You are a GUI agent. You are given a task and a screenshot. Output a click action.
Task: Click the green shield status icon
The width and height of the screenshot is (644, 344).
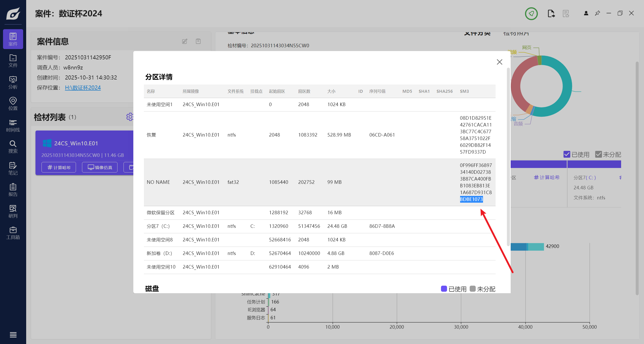[531, 14]
